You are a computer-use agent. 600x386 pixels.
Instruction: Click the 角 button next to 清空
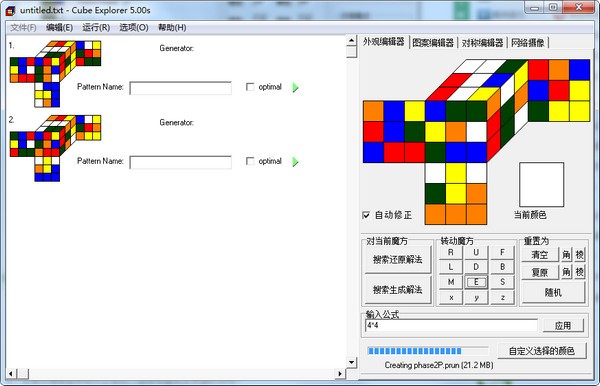click(x=566, y=255)
